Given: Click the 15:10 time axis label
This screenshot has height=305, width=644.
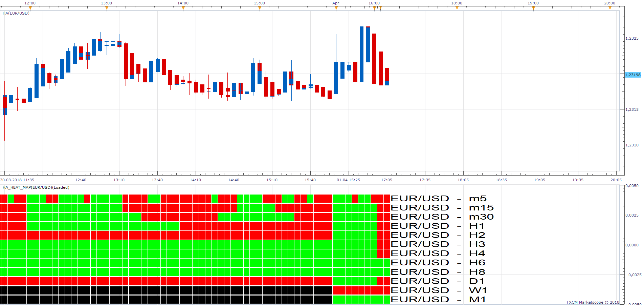Looking at the screenshot, I should [x=272, y=180].
